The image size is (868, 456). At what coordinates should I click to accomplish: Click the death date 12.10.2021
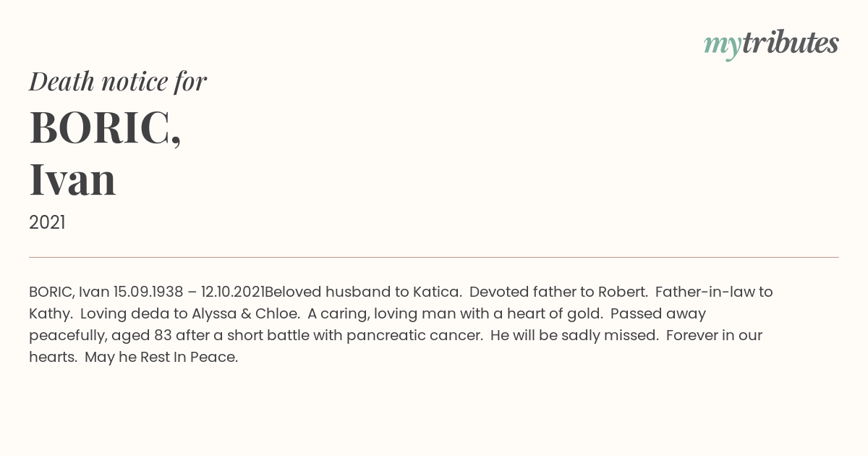coord(232,292)
